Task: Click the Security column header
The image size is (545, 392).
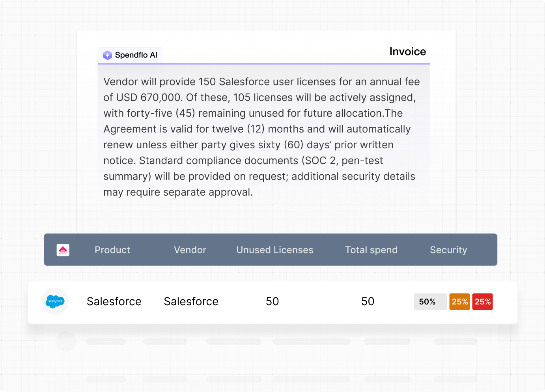Action: tap(448, 250)
